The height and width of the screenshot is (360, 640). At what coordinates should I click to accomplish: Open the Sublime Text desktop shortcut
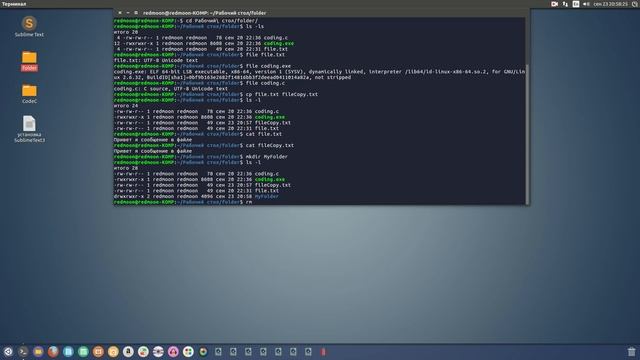[x=29, y=26]
